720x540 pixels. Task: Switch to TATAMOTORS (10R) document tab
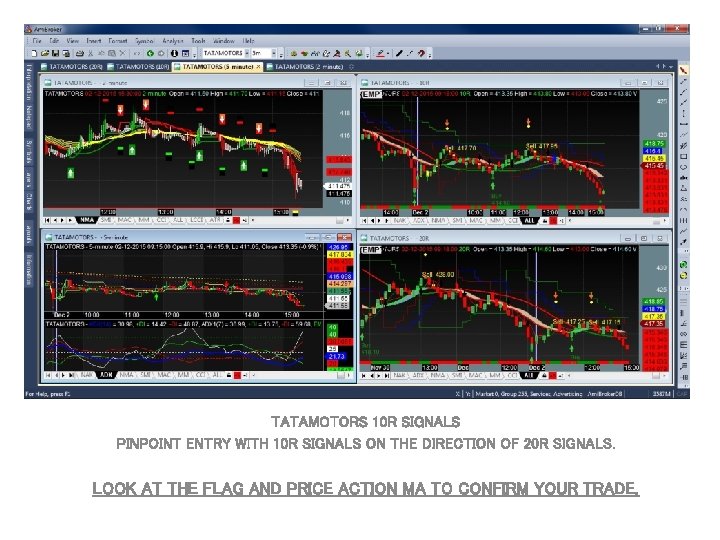tap(138, 67)
